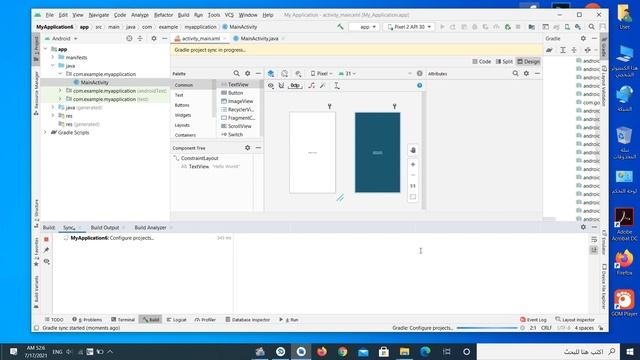Toggle the autoconnect magnet icon

pos(281,86)
